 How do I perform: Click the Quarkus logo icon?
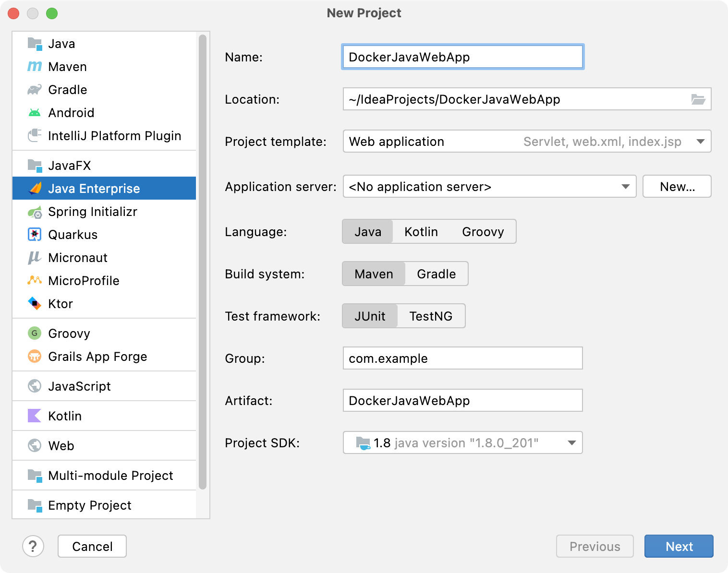pyautogui.click(x=35, y=235)
